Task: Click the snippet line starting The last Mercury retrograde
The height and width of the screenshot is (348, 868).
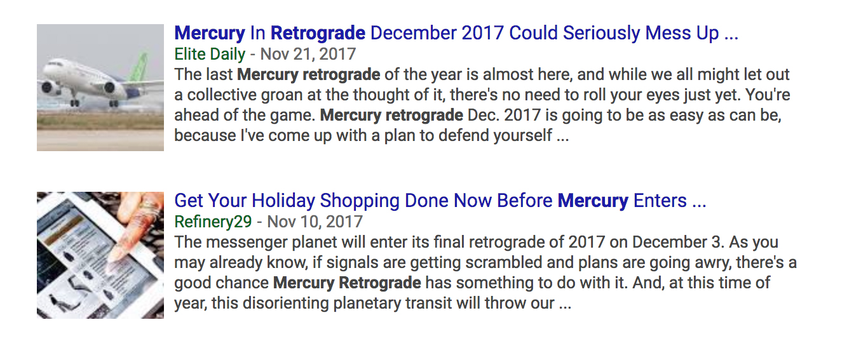Action: tap(482, 74)
